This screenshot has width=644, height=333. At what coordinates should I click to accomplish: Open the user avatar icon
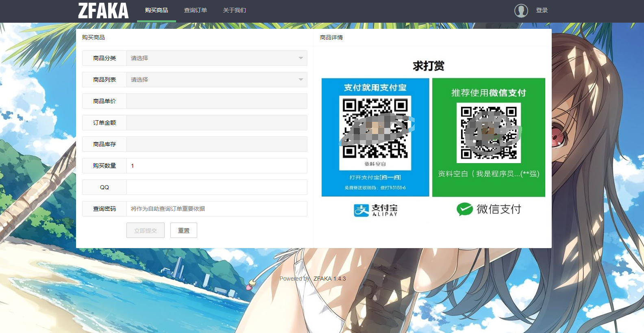coord(521,11)
